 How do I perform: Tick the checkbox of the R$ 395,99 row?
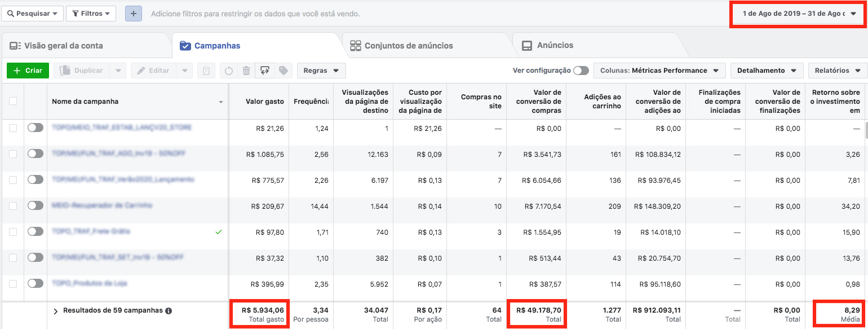click(13, 283)
